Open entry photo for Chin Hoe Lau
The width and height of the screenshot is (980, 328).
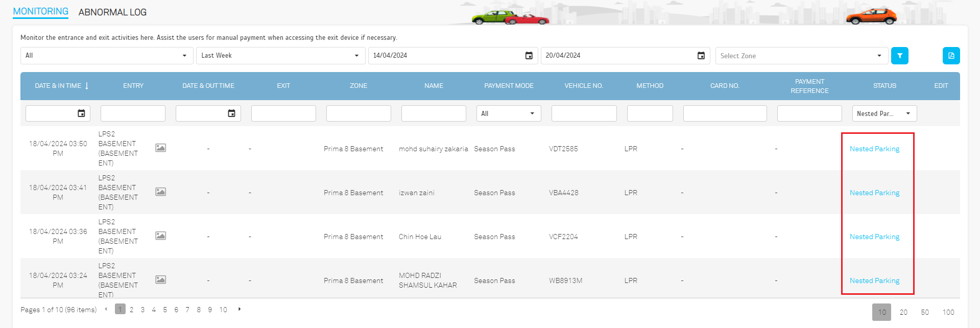pos(160,236)
